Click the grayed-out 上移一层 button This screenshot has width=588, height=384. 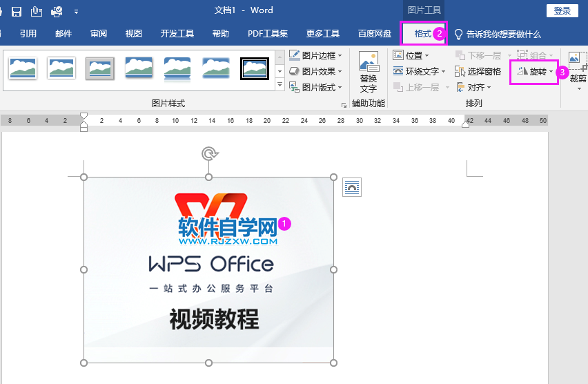pyautogui.click(x=421, y=88)
